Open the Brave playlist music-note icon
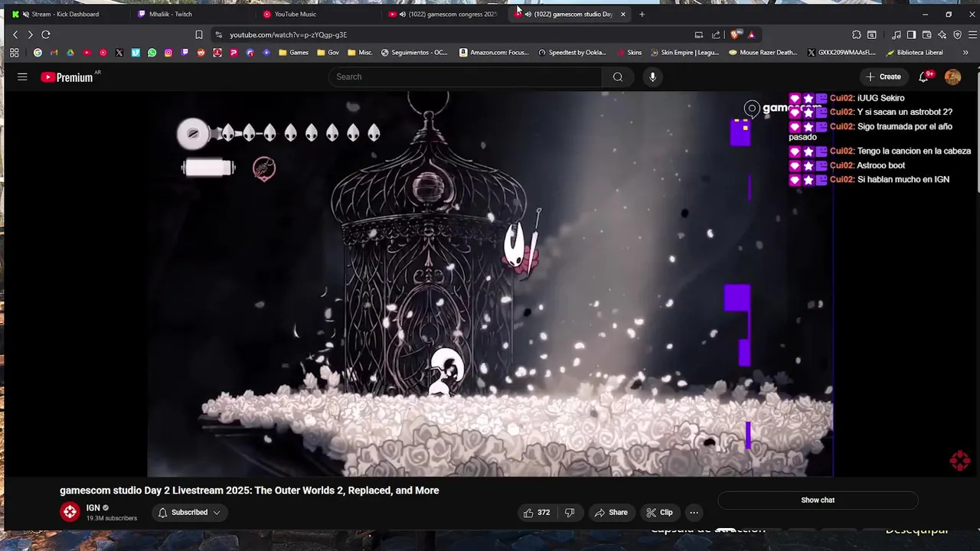980x551 pixels. 896,34
